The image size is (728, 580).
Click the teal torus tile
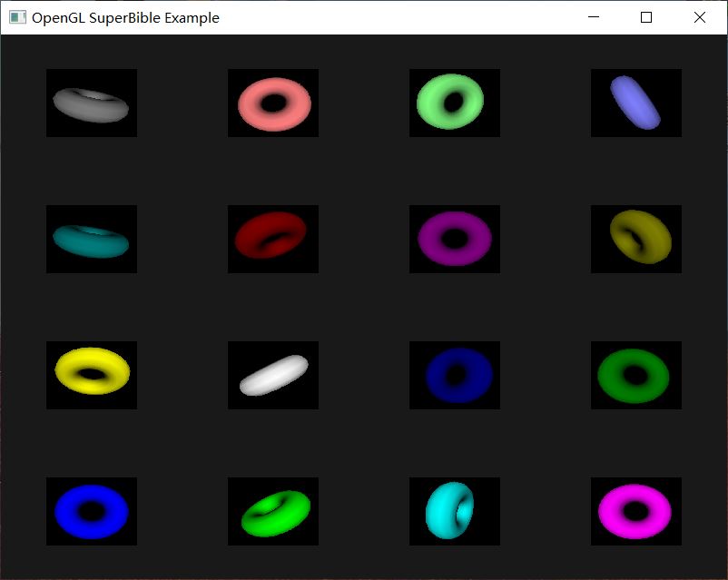coord(92,239)
